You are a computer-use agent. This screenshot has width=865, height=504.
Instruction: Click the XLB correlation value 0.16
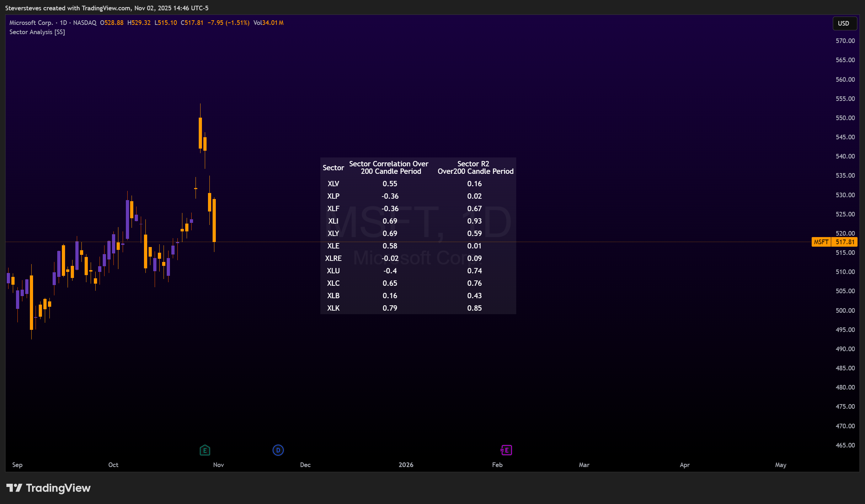tap(390, 296)
